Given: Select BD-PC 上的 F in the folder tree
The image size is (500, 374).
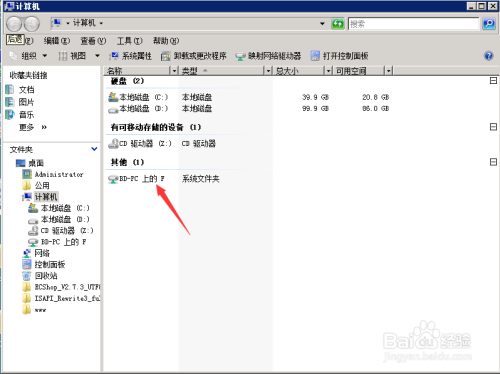Looking at the screenshot, I should pyautogui.click(x=57, y=242).
